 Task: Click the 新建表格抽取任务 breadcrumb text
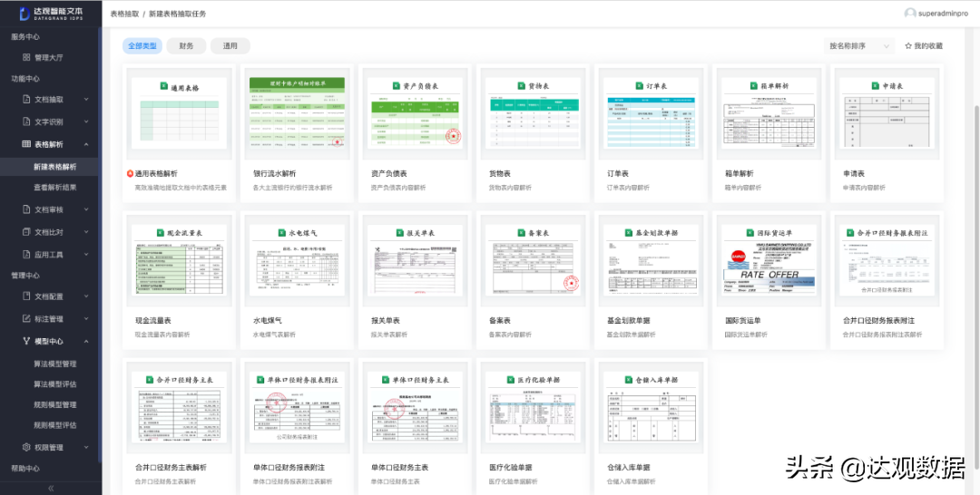point(178,13)
